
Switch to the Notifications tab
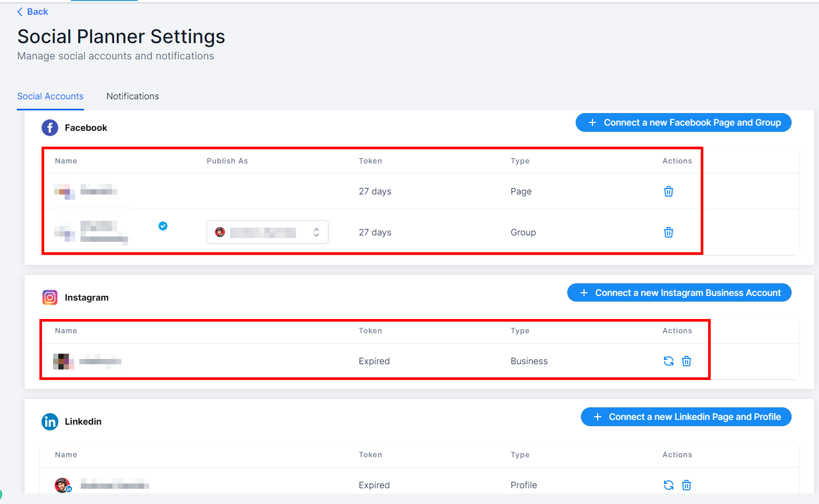pos(132,96)
